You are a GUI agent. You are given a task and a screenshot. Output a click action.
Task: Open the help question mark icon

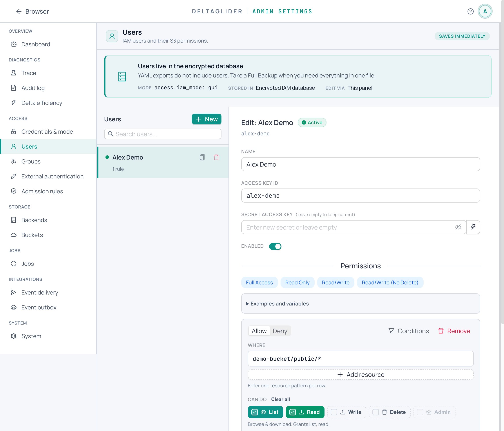[x=470, y=11]
